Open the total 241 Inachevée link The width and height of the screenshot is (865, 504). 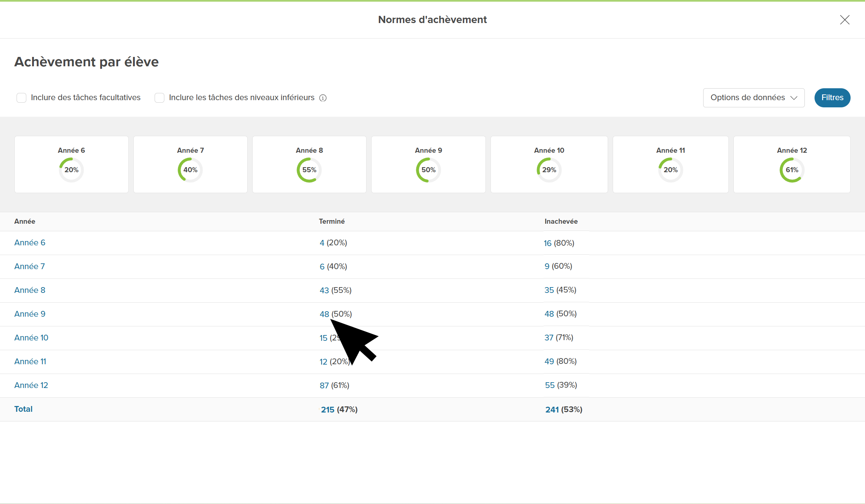point(552,410)
